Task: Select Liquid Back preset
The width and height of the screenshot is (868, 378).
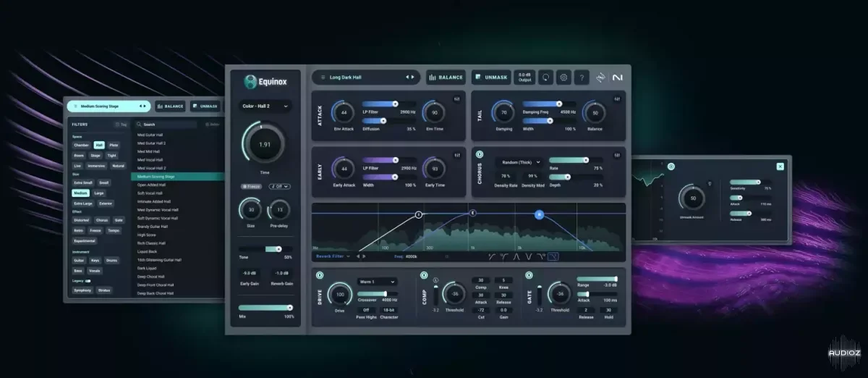Action: click(x=148, y=251)
